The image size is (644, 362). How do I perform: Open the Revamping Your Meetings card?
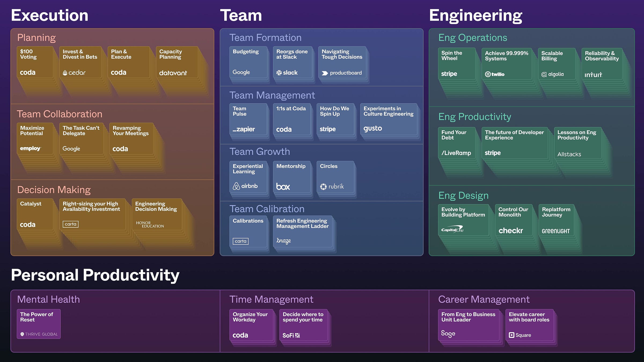click(x=131, y=139)
